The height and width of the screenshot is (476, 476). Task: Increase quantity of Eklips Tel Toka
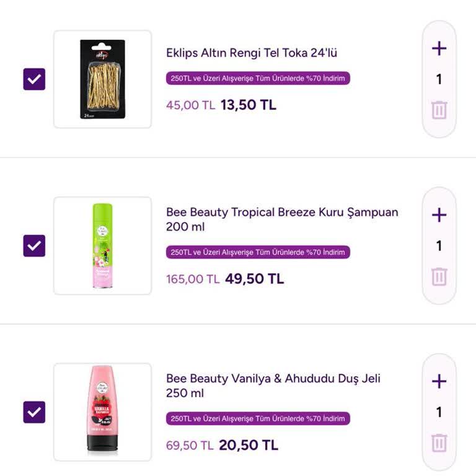pos(439,48)
